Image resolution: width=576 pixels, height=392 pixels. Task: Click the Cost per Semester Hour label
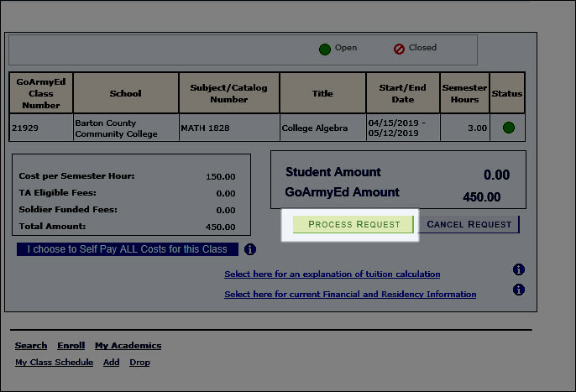click(76, 175)
